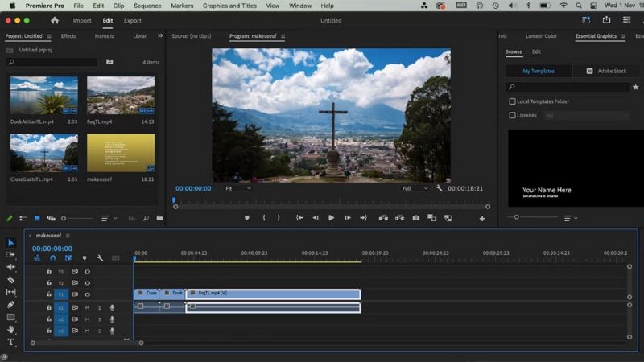Open the Button Editor plus icon
The width and height of the screenshot is (644, 362).
pos(482,219)
